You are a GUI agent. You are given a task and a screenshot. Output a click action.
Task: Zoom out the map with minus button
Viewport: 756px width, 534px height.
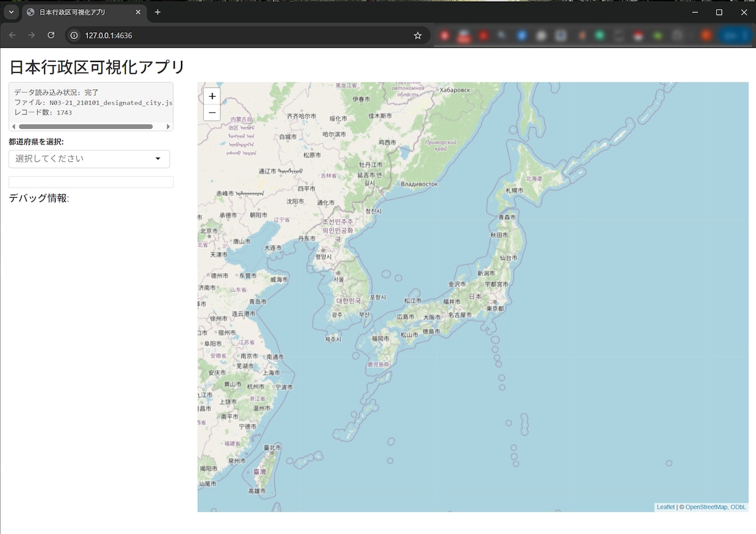212,112
